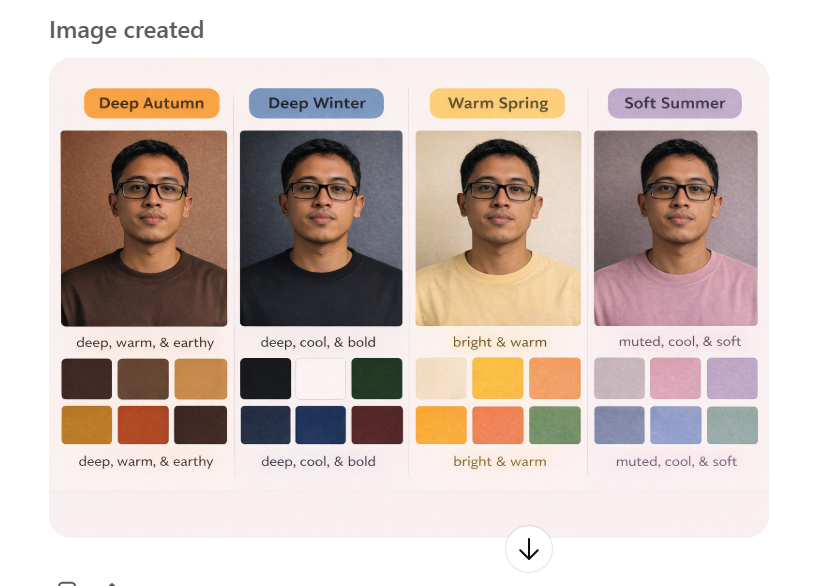The width and height of the screenshot is (813, 586).
Task: Click the purple "Soft Summer" label
Action: (675, 103)
